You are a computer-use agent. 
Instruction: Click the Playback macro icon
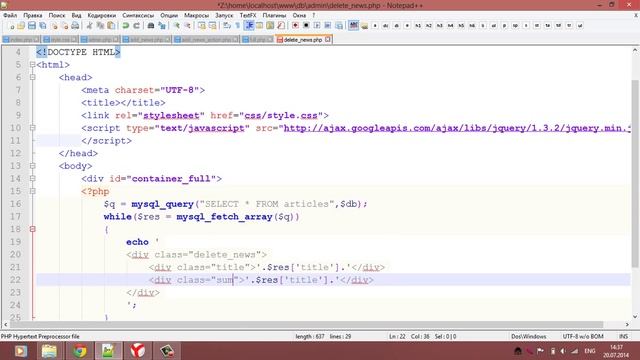point(317,26)
